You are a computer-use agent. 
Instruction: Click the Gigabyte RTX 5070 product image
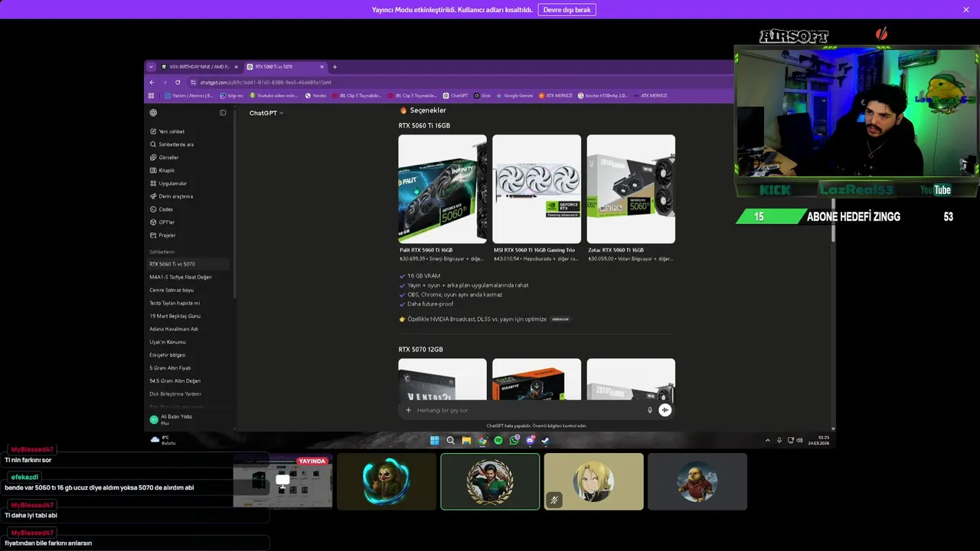coord(537,379)
